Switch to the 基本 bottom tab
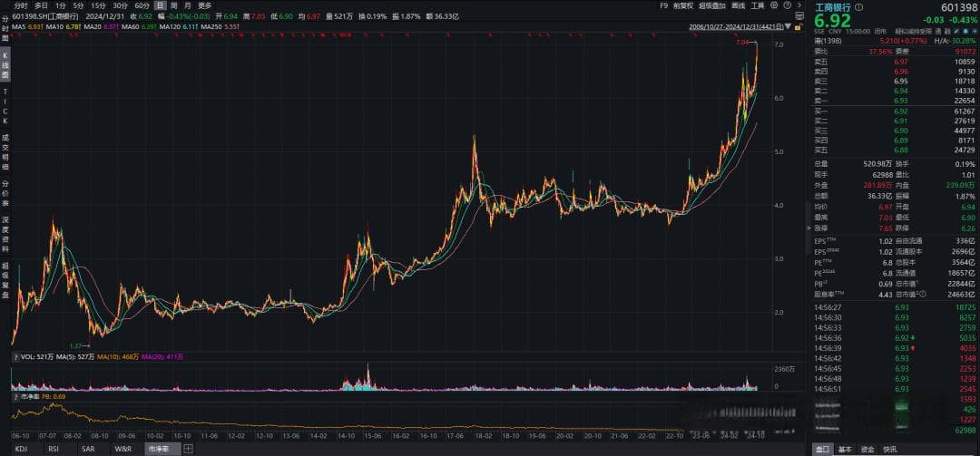This screenshot has width=980, height=456. (845, 449)
